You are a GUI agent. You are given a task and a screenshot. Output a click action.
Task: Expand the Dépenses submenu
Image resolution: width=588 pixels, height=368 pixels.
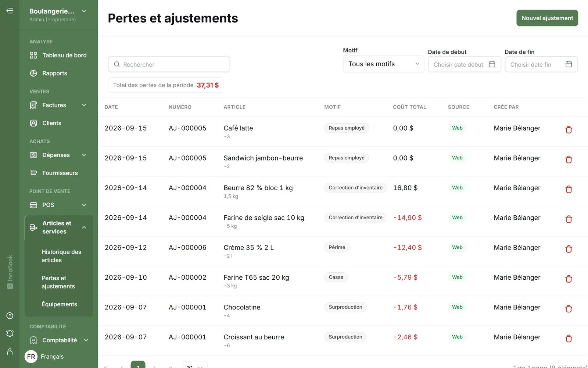coord(84,155)
